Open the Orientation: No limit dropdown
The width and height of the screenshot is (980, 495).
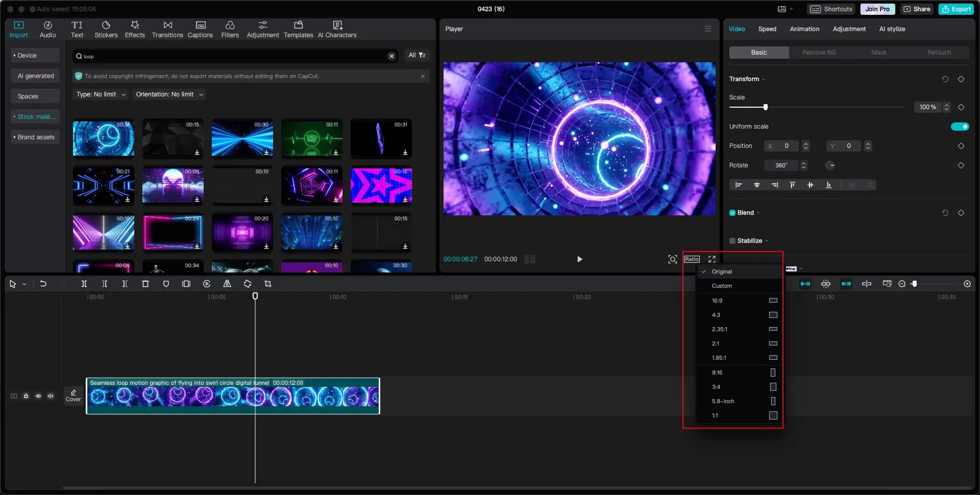coord(169,94)
